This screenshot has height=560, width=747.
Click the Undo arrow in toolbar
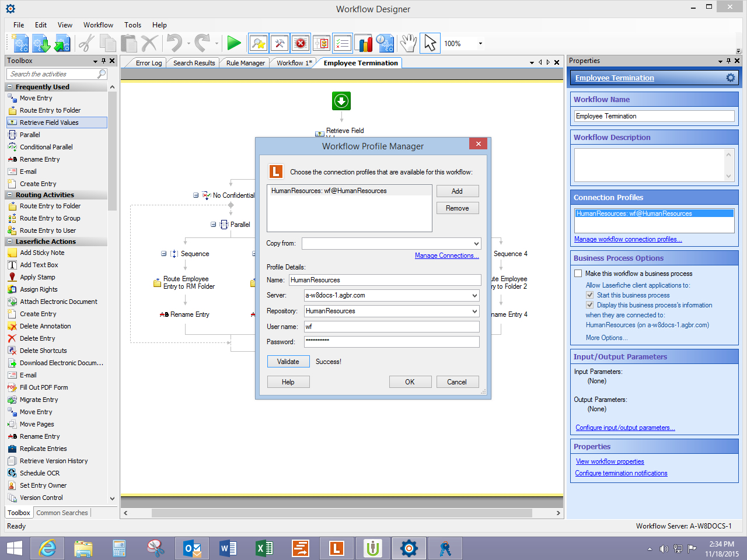174,43
